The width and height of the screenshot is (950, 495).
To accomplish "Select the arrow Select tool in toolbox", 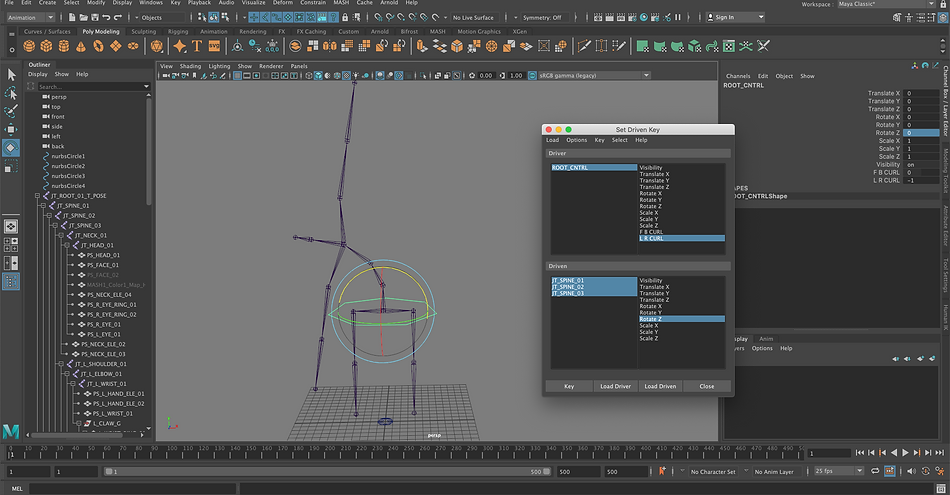I will [x=11, y=75].
